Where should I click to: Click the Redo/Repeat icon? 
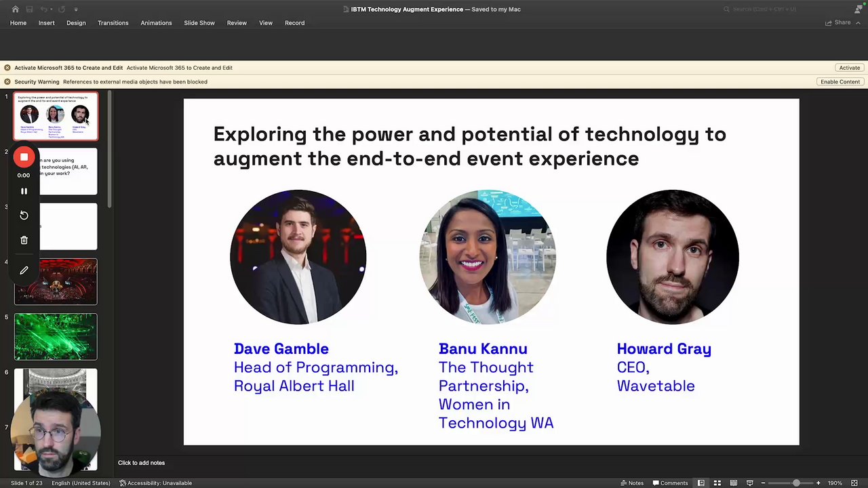point(62,9)
